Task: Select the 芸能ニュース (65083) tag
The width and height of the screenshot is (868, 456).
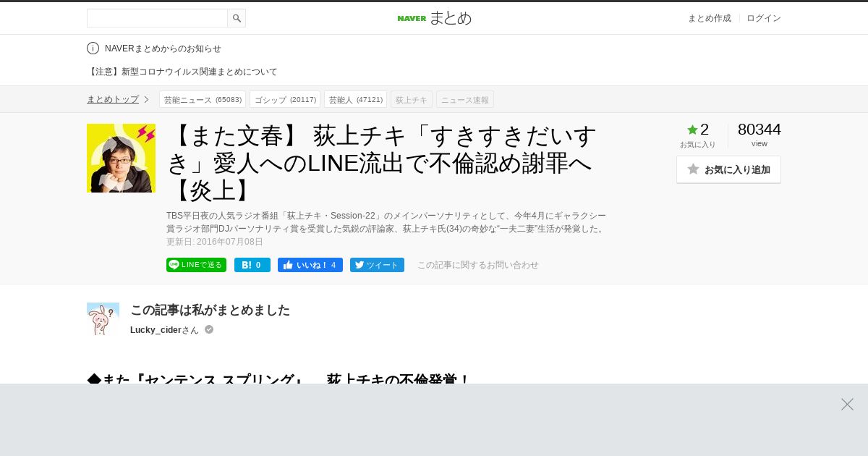Action: [x=203, y=99]
